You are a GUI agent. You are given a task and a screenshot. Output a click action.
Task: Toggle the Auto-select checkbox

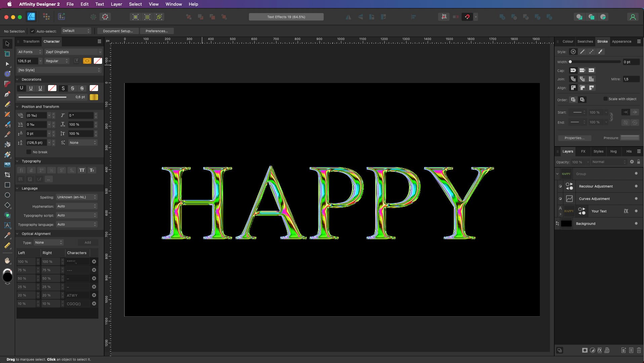pyautogui.click(x=32, y=31)
